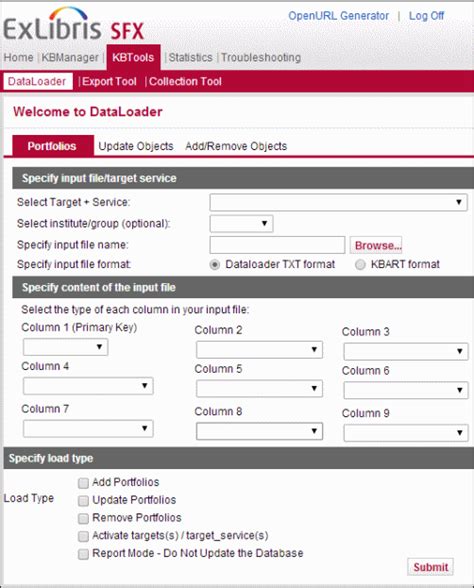
Task: Select the KBTools menu tab
Action: click(133, 57)
